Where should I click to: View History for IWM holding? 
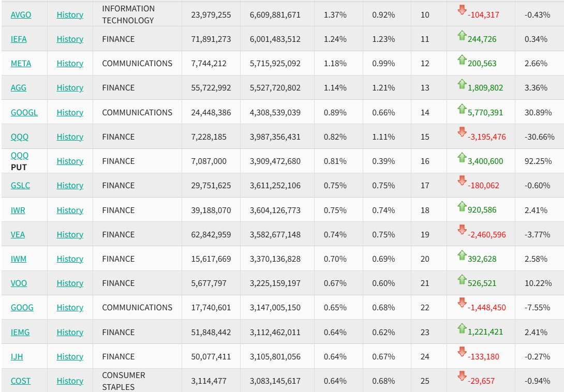point(70,259)
